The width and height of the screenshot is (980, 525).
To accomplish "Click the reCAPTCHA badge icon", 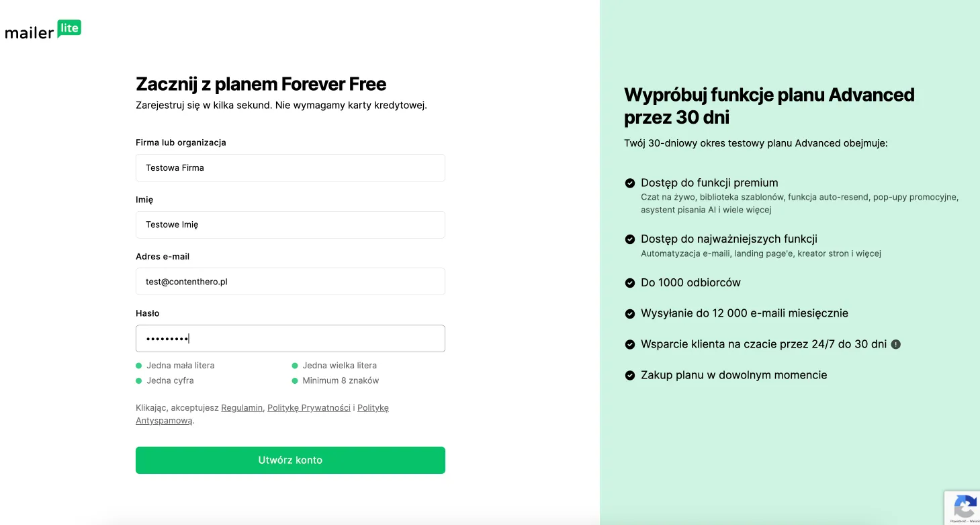I will [965, 507].
